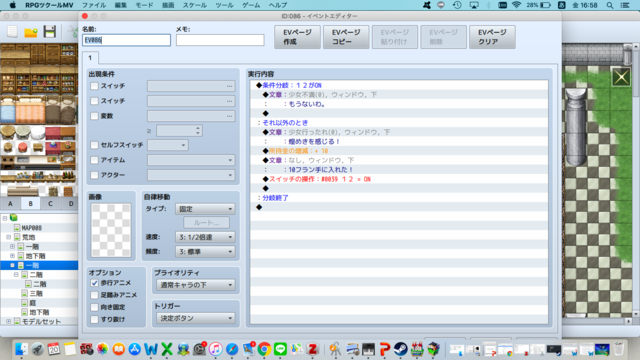The width and height of the screenshot is (640, 360).
Task: Click the new project toolbar icon
Action: [x=12, y=31]
